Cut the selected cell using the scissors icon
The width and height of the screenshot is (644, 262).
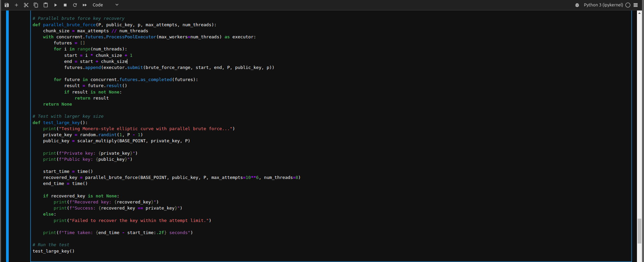[26, 5]
